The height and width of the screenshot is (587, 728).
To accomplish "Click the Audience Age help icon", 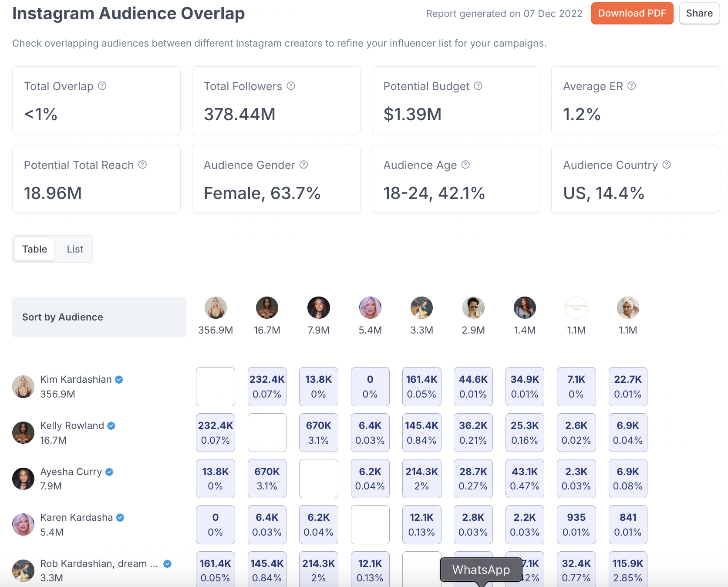I will [x=465, y=165].
